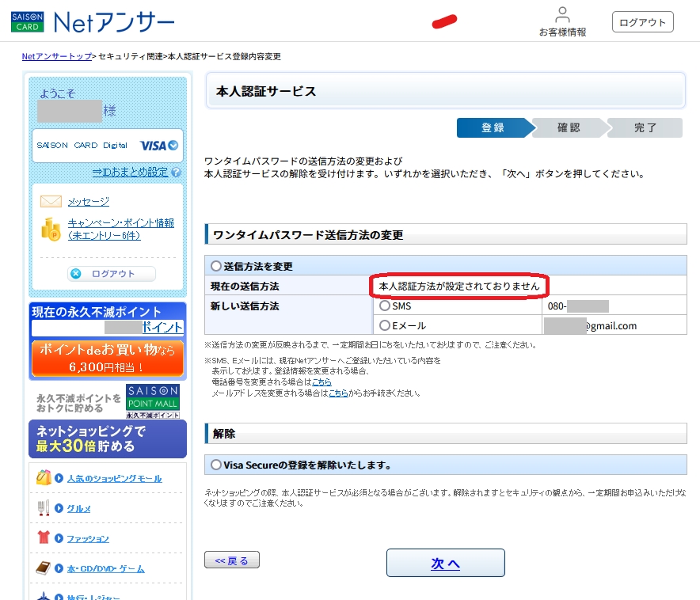This screenshot has width=700, height=600.
Task: Open Netアンサートップ breadcrumb link
Action: pos(57,57)
